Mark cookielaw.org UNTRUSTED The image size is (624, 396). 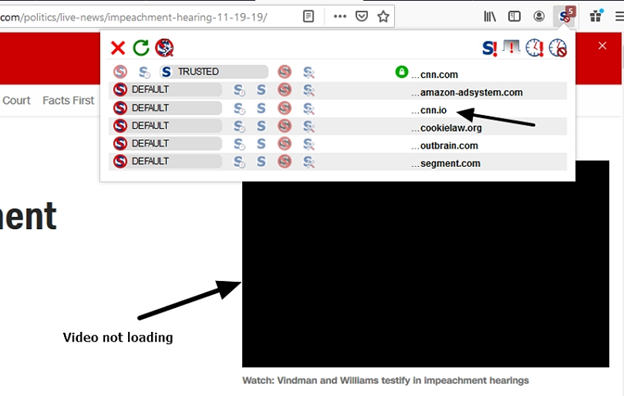coord(284,126)
